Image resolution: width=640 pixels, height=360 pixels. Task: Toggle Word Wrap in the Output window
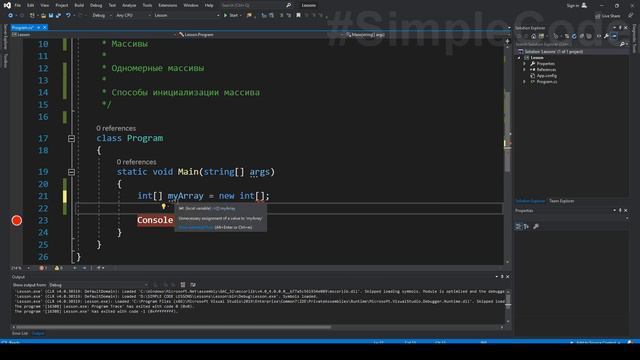[x=193, y=284]
